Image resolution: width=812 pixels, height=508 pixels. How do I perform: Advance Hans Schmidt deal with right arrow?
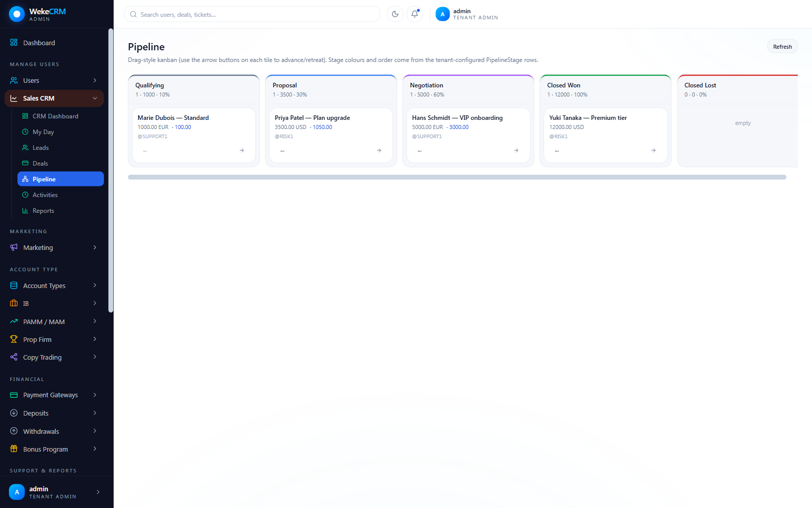(x=516, y=150)
